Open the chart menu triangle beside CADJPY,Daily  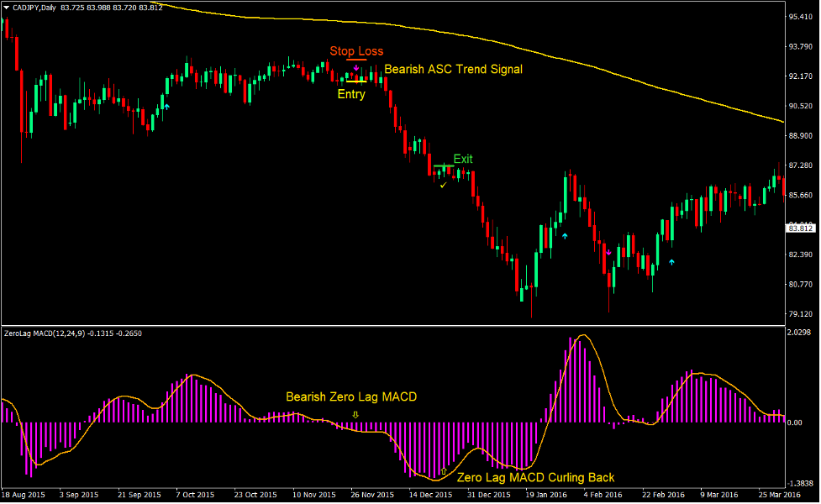[6, 8]
